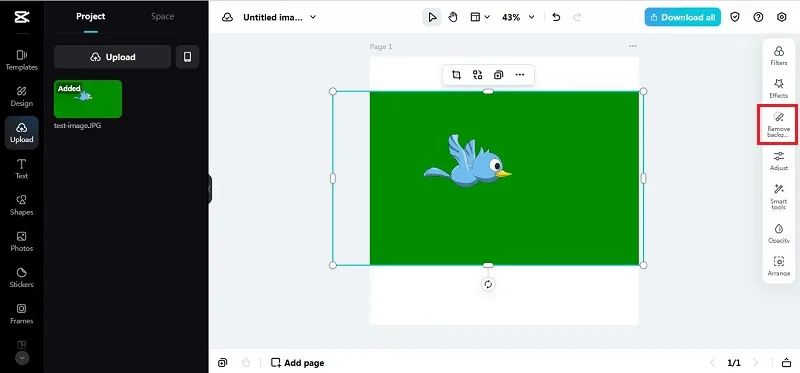Open the shield privacy icon
800x373 pixels.
(x=735, y=17)
